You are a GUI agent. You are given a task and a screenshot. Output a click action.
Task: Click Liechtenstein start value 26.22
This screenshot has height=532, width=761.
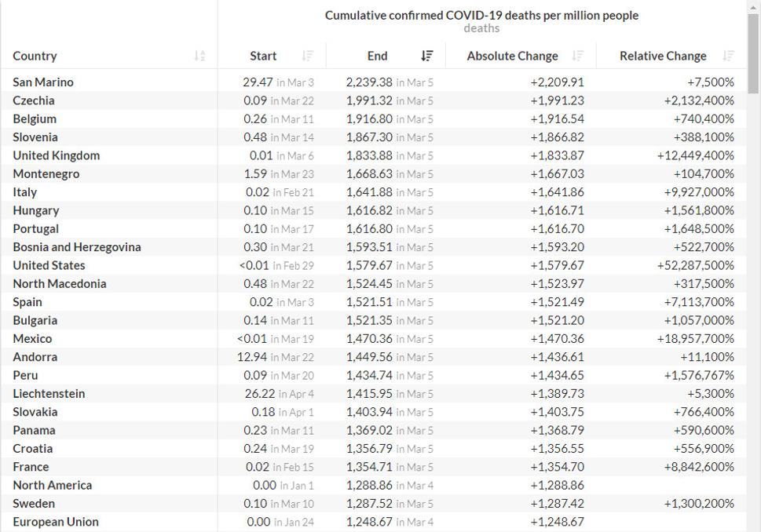tap(260, 394)
